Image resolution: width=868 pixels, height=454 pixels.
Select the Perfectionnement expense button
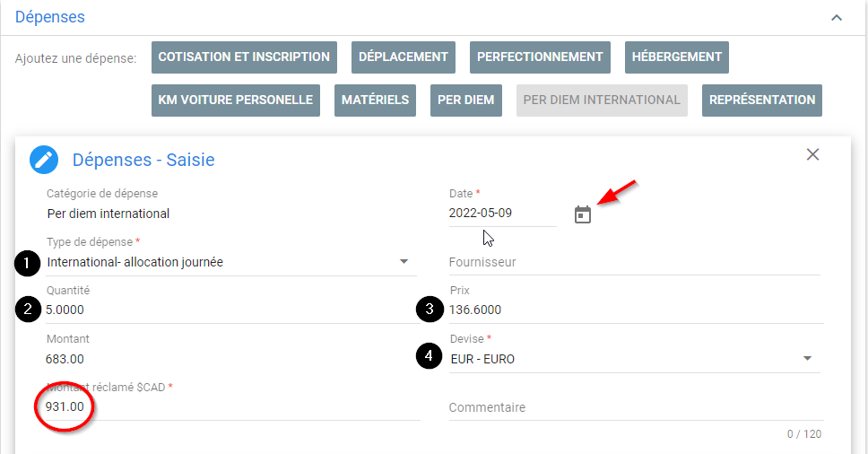540,57
